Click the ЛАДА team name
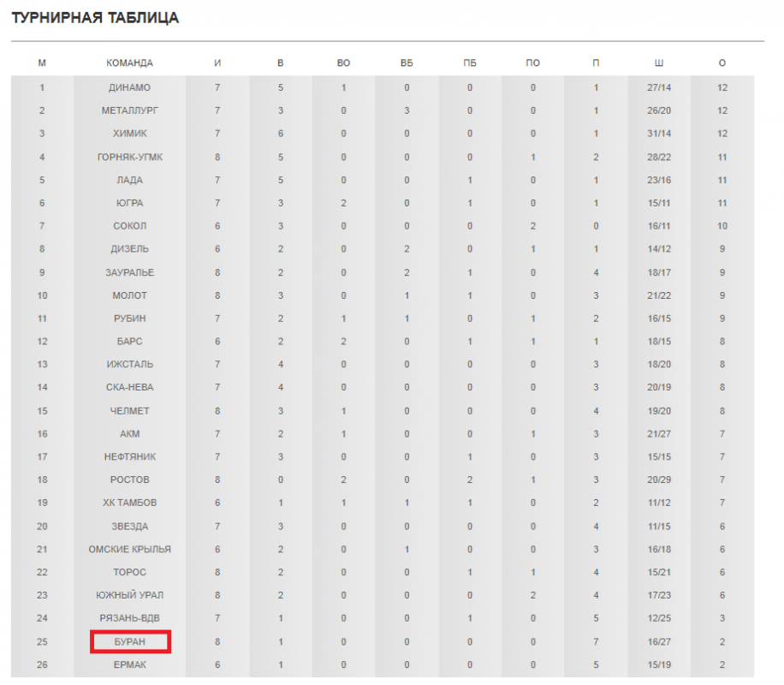Screen dimensions: 784x685 (x=129, y=180)
